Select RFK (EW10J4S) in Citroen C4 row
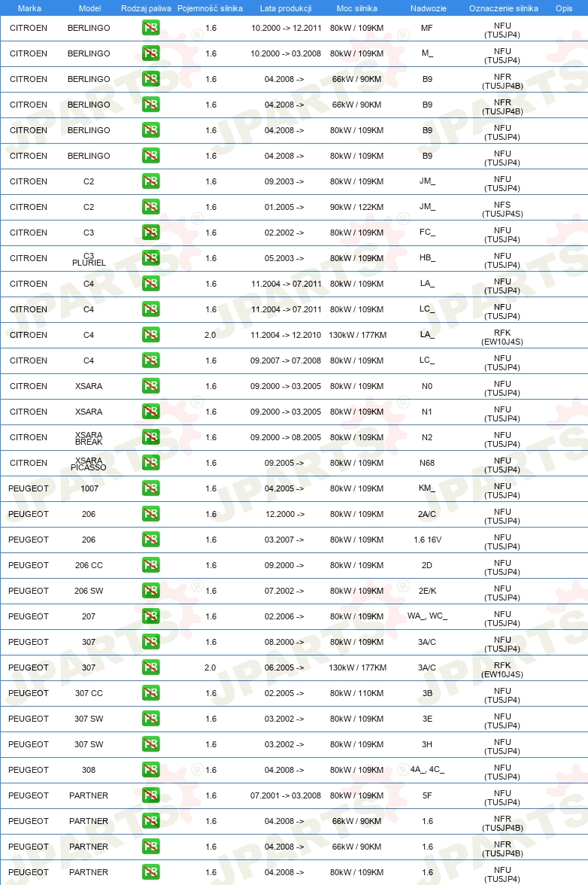The width and height of the screenshot is (588, 885). (502, 337)
